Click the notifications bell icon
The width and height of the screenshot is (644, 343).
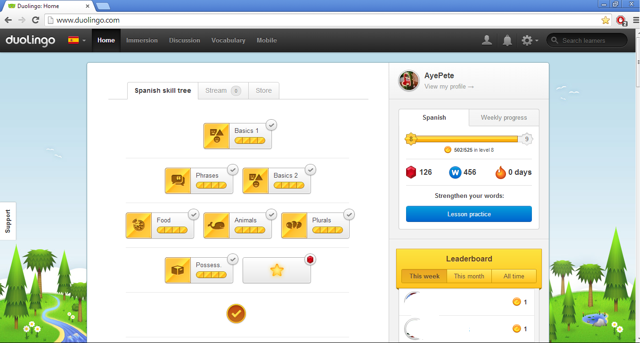[507, 41]
